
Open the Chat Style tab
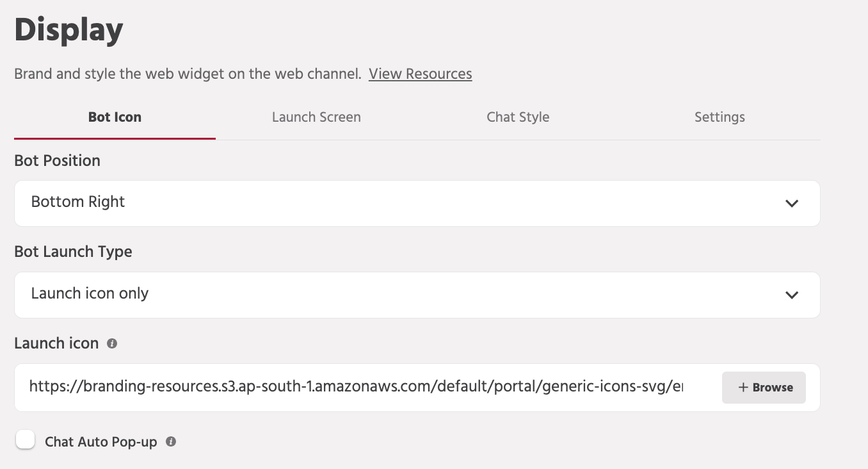[518, 117]
